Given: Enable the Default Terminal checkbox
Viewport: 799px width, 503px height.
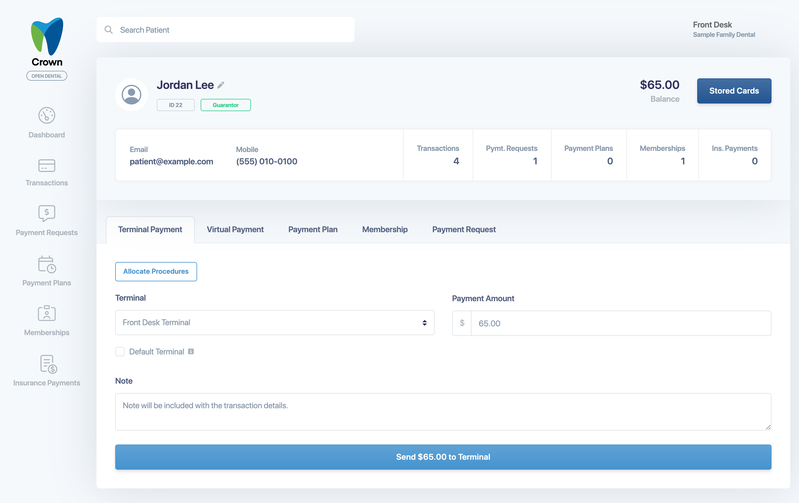Looking at the screenshot, I should 120,352.
